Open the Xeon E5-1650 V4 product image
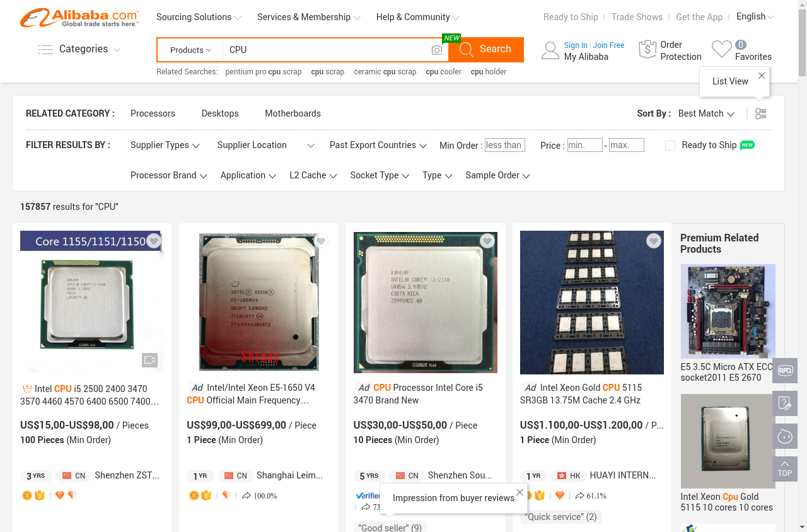 258,303
